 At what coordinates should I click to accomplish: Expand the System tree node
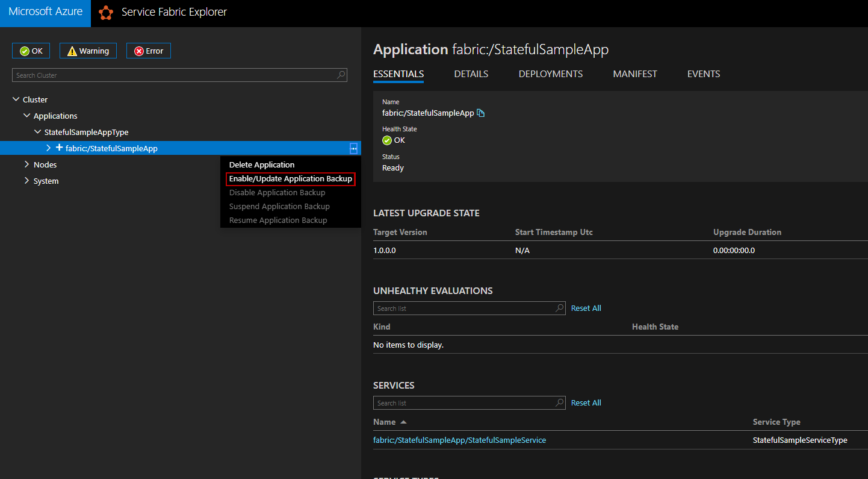(26, 181)
